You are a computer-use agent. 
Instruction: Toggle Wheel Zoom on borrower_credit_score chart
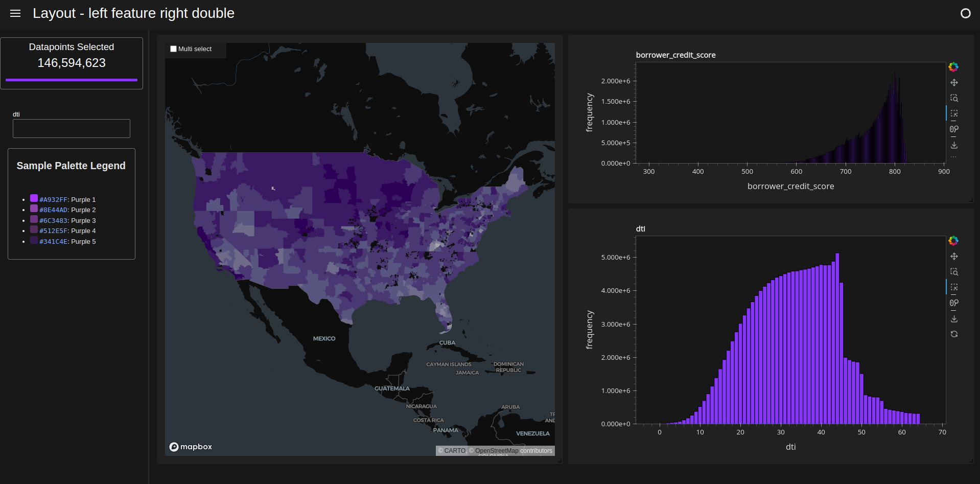954,129
